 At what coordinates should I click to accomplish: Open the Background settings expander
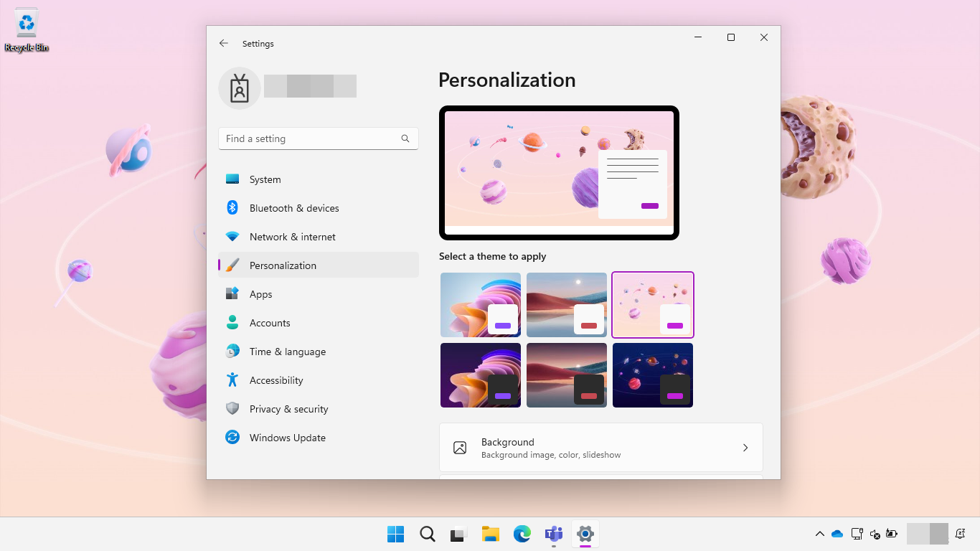coord(601,447)
